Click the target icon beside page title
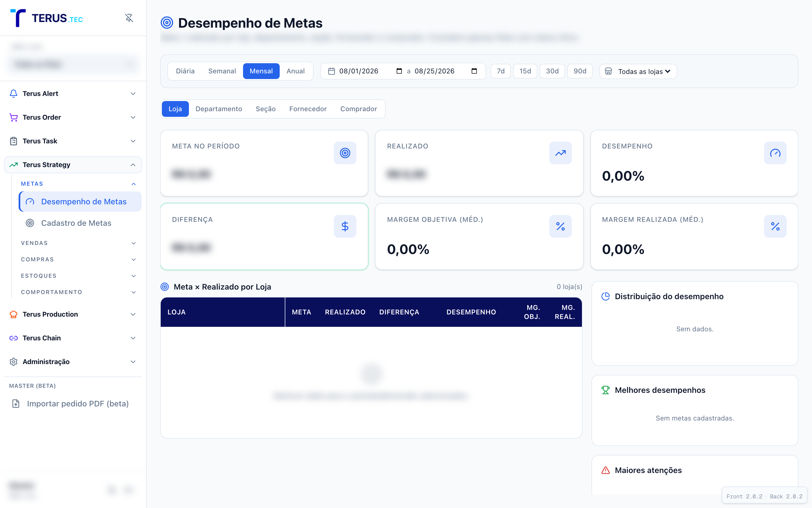 click(x=167, y=23)
